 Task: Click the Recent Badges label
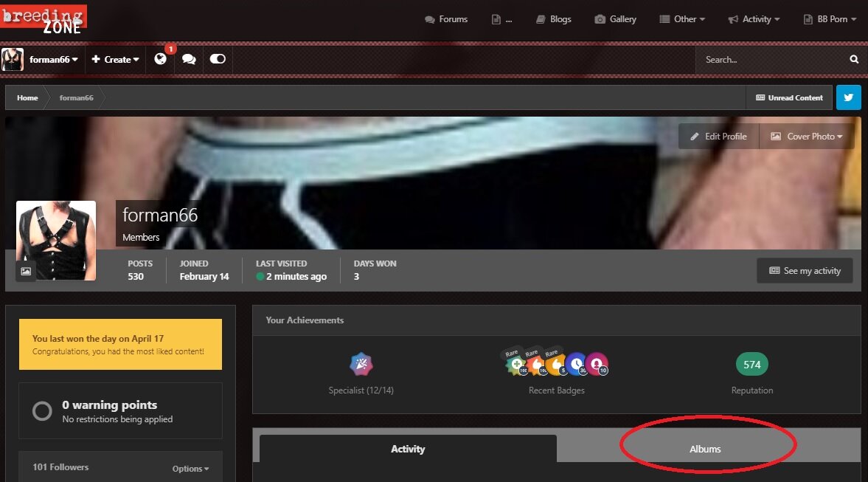[x=556, y=390]
